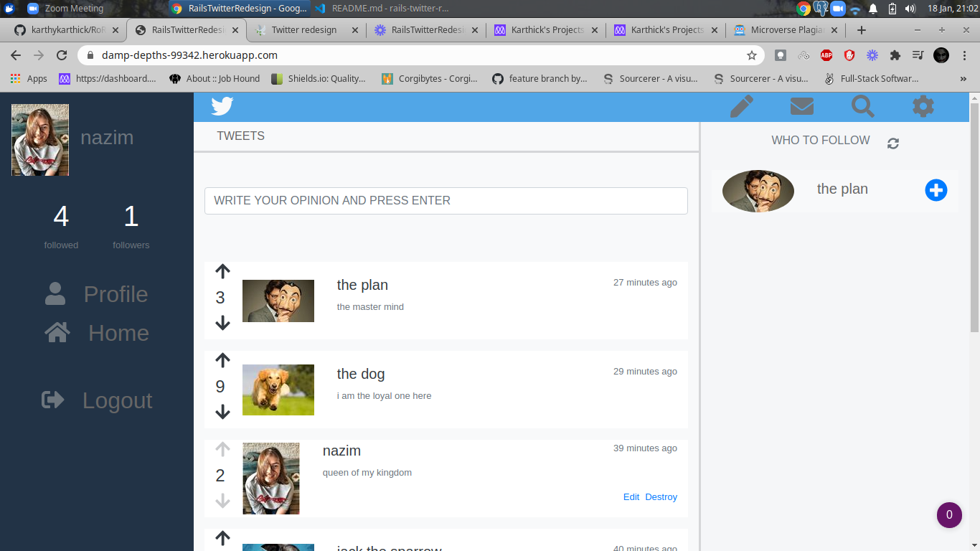Click the greyed downvote arrow on nazim's tweet
The width and height of the screenshot is (980, 551).
[x=222, y=501]
